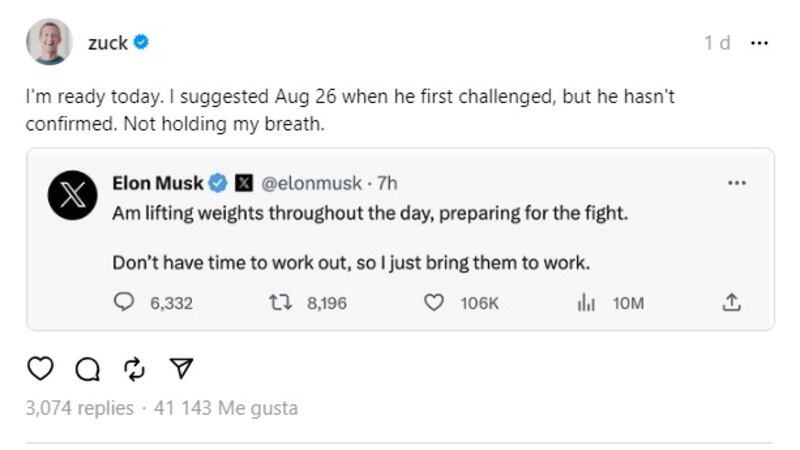
Task: Click reply icon in quoted tweet
Action: click(x=124, y=302)
